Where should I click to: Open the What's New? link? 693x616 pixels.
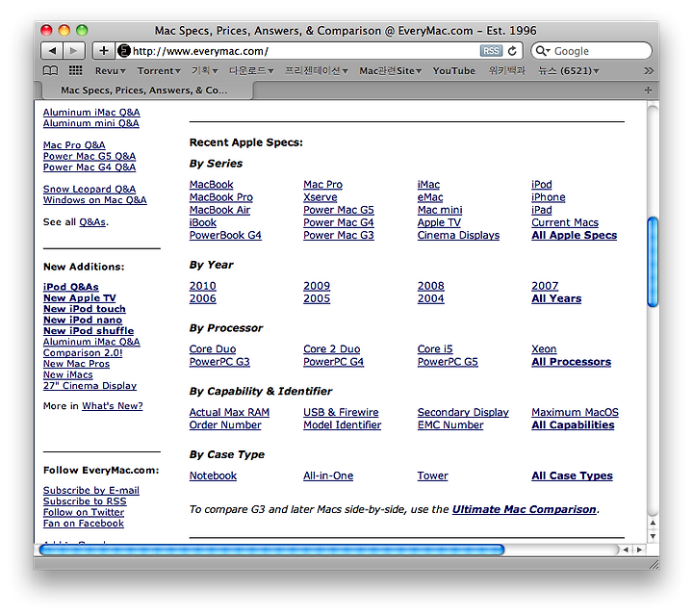tap(113, 405)
